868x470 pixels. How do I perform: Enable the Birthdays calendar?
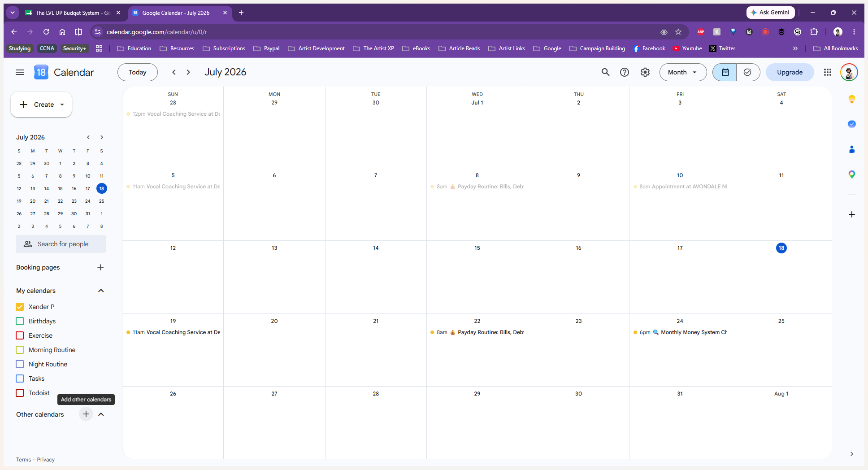[20, 321]
